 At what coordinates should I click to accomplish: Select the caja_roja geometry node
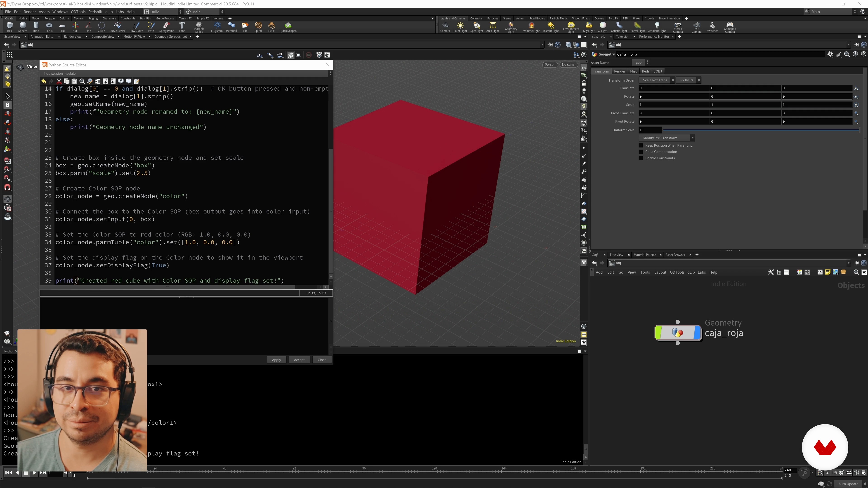pyautogui.click(x=677, y=333)
